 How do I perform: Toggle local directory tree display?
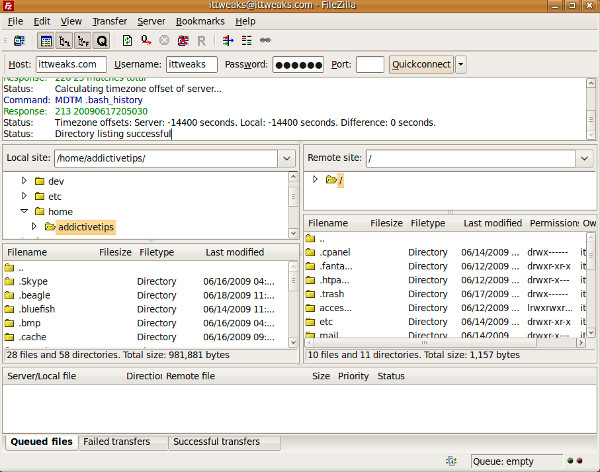pyautogui.click(x=64, y=41)
